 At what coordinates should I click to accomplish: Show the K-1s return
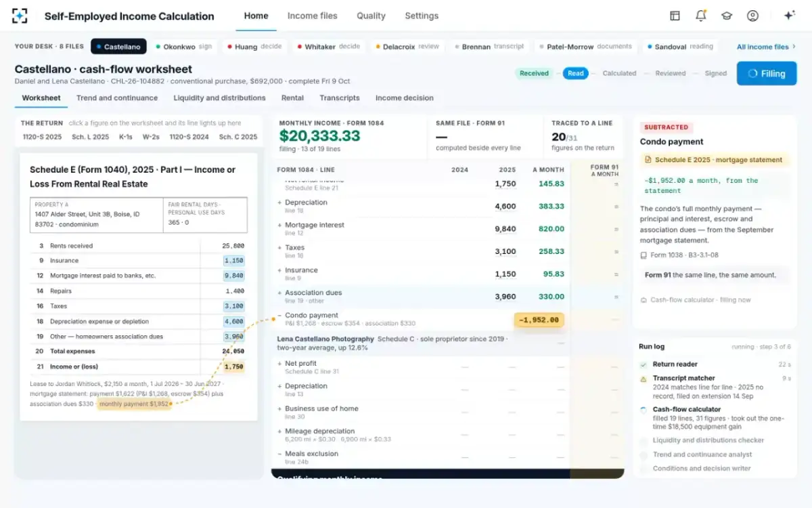[126, 137]
